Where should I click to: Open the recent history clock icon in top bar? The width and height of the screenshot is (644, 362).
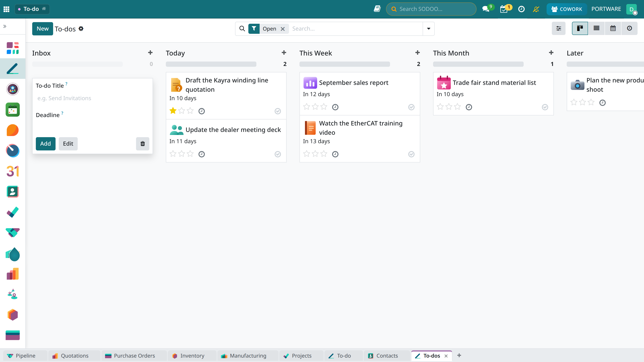click(x=521, y=9)
